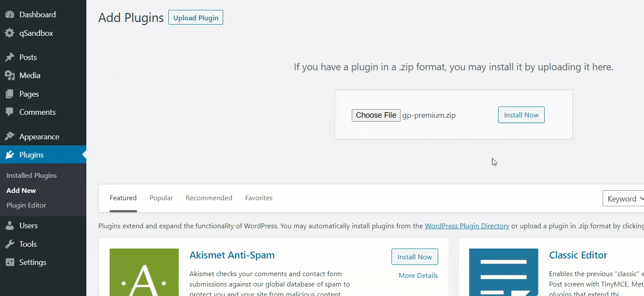The image size is (644, 296).
Task: Click the Appearance paintbrush icon
Action: [x=9, y=137]
